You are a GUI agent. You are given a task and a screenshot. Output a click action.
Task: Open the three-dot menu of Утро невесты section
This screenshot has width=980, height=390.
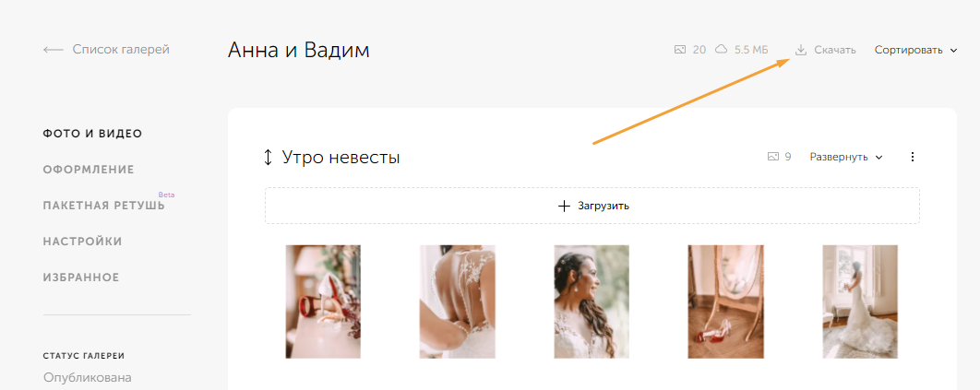point(913,158)
